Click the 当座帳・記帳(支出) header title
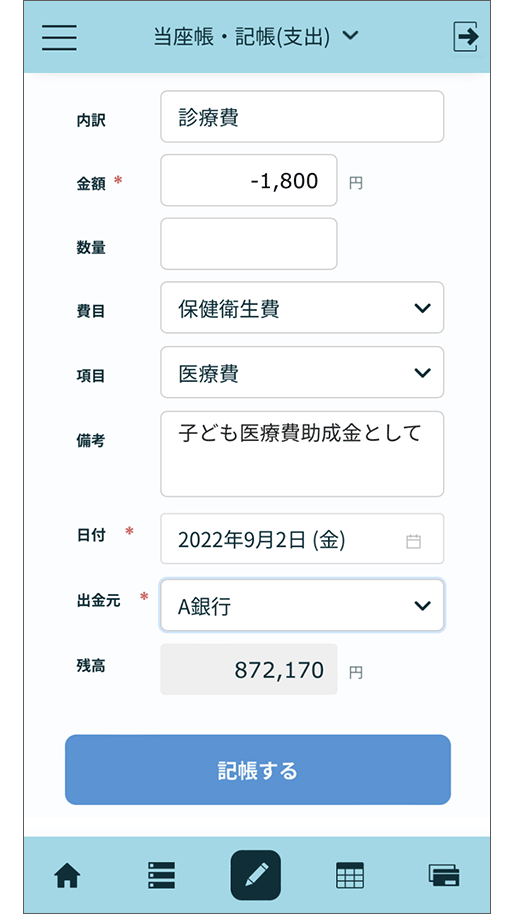The height and width of the screenshot is (914, 514). click(x=242, y=36)
